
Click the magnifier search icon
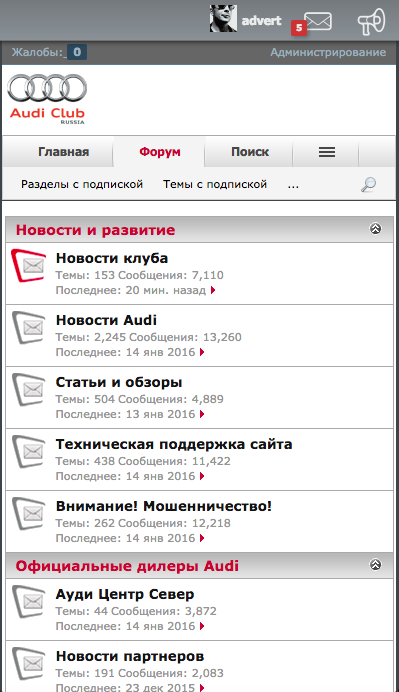pos(369,184)
